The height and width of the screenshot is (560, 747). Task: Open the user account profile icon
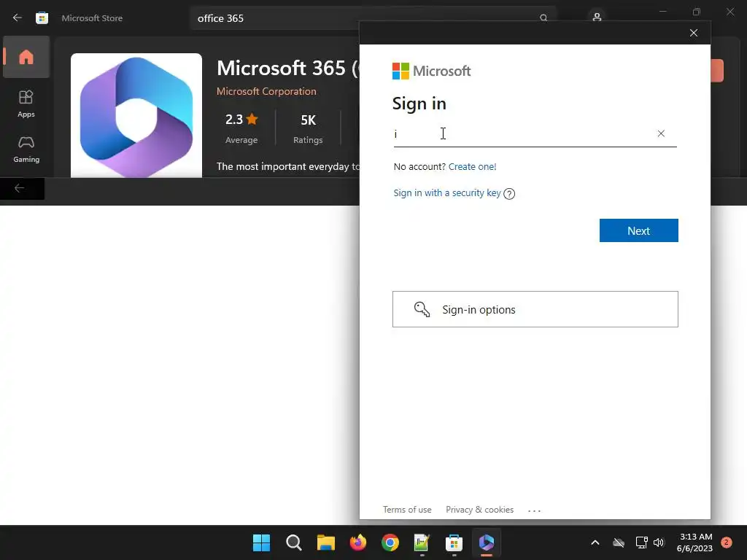597,17
